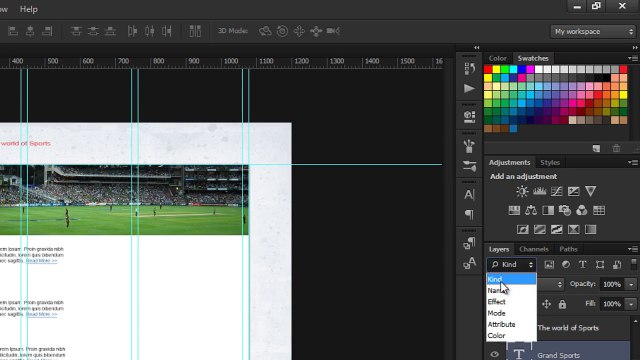Add a Gradient Map adjustment
This screenshot has height=360, width=640.
tap(573, 229)
